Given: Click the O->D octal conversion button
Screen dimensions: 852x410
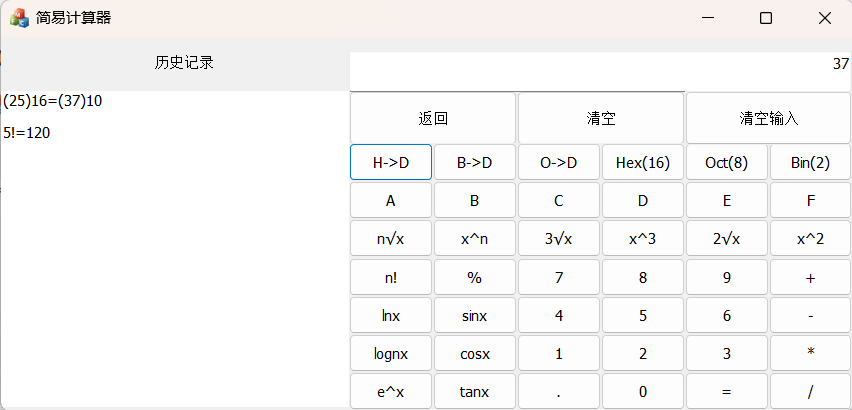Looking at the screenshot, I should pyautogui.click(x=559, y=162).
